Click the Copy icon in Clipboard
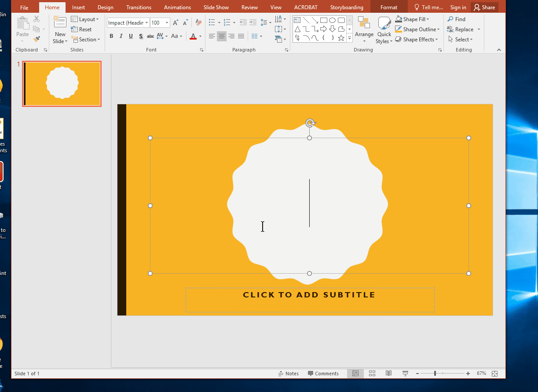 pos(37,29)
